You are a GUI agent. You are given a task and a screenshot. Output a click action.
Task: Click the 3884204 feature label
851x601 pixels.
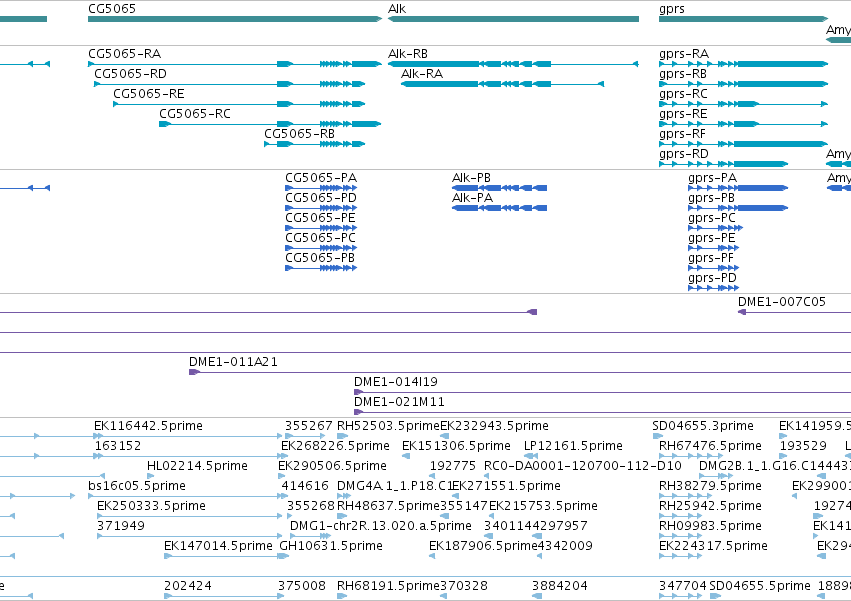coord(560,586)
